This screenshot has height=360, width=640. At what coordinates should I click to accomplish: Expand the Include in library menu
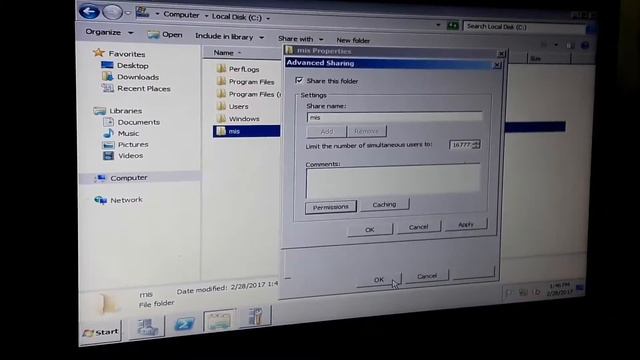[229, 36]
